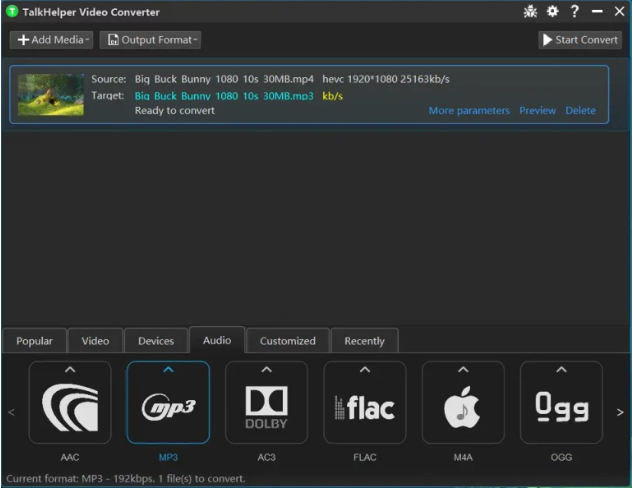Minimize the TalkHelper window

point(597,12)
